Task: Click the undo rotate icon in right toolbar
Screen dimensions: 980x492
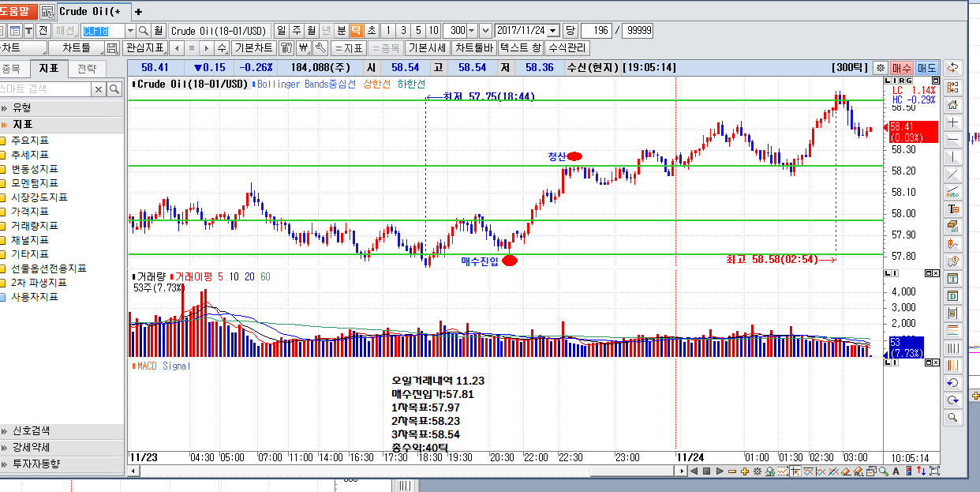Action: point(953,382)
